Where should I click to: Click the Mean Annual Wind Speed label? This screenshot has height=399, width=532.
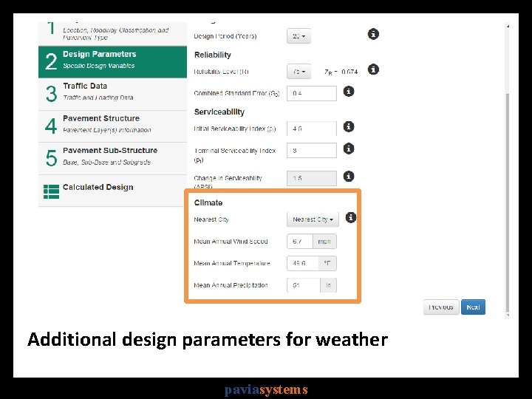click(231, 242)
